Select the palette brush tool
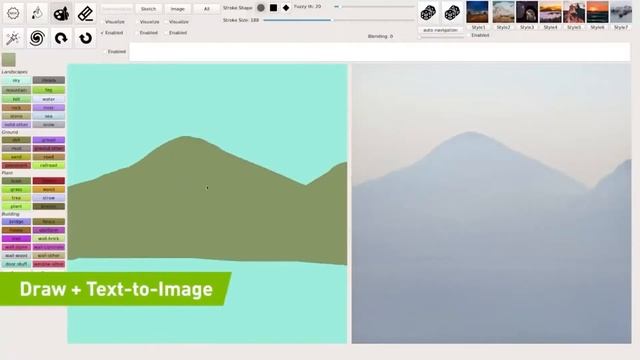Image resolution: width=640 pixels, height=360 pixels. point(61,14)
